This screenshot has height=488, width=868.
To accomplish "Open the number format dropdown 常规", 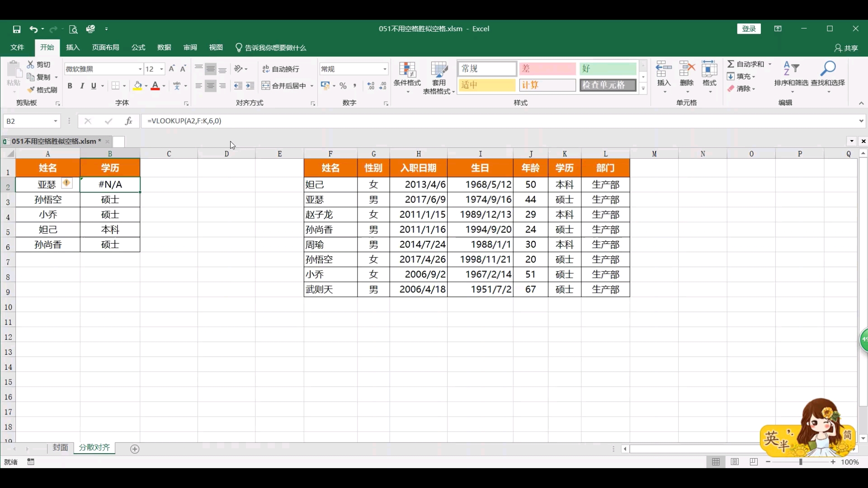I will 385,69.
